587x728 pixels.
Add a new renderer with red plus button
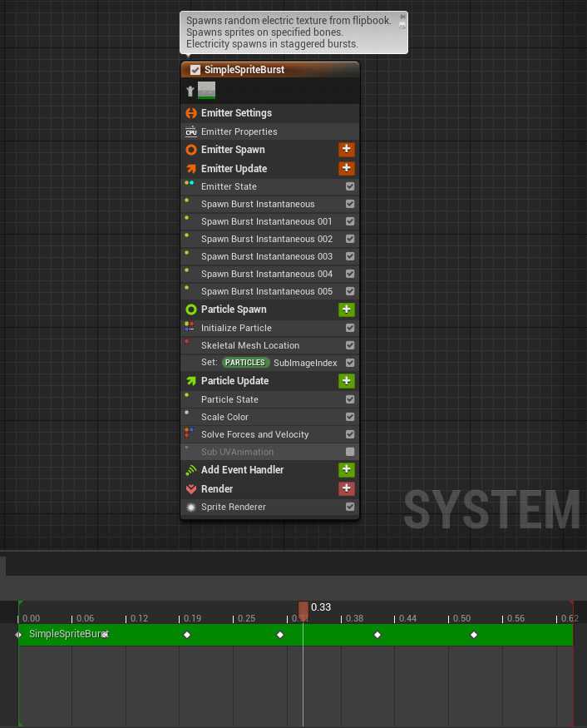coord(346,488)
